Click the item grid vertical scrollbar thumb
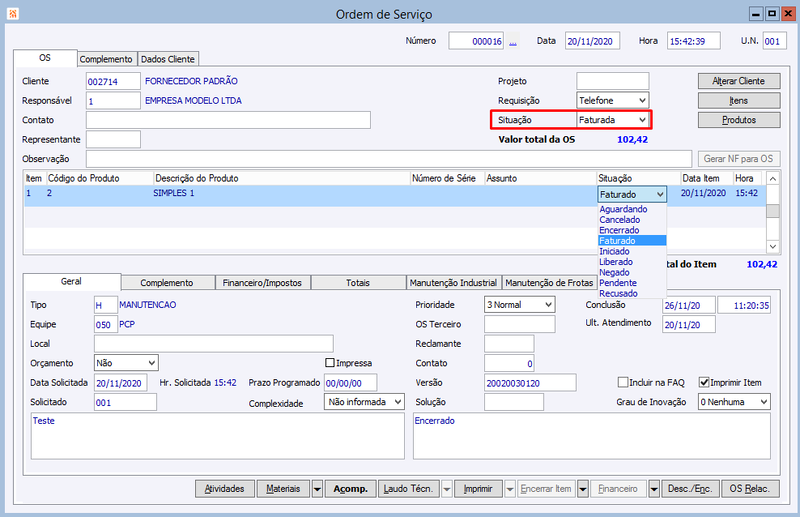The image size is (800, 517). pyautogui.click(x=773, y=211)
